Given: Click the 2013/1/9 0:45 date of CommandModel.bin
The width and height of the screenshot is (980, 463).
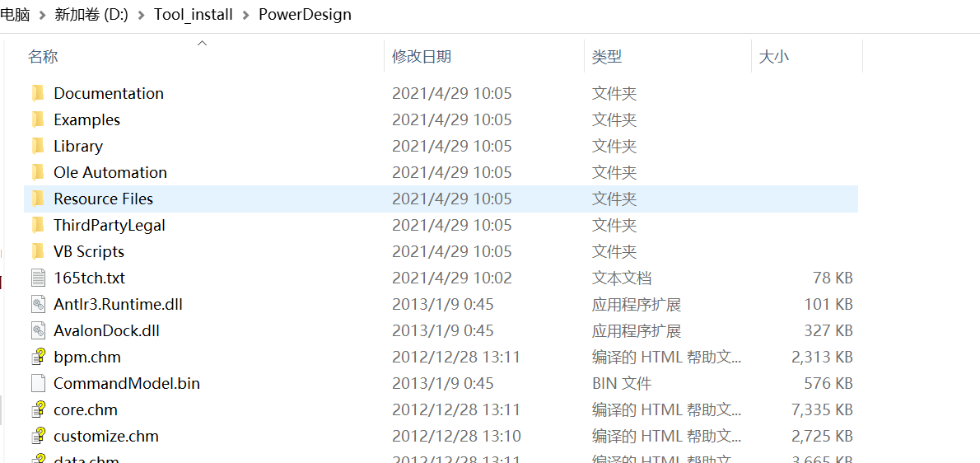Looking at the screenshot, I should [442, 383].
